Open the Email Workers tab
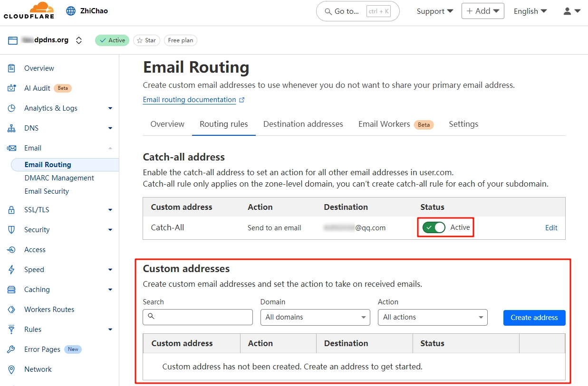The image size is (588, 386). pyautogui.click(x=384, y=124)
